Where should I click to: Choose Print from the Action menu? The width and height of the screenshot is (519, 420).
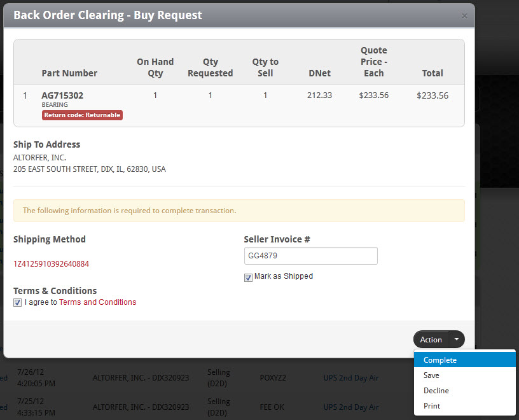(x=431, y=405)
